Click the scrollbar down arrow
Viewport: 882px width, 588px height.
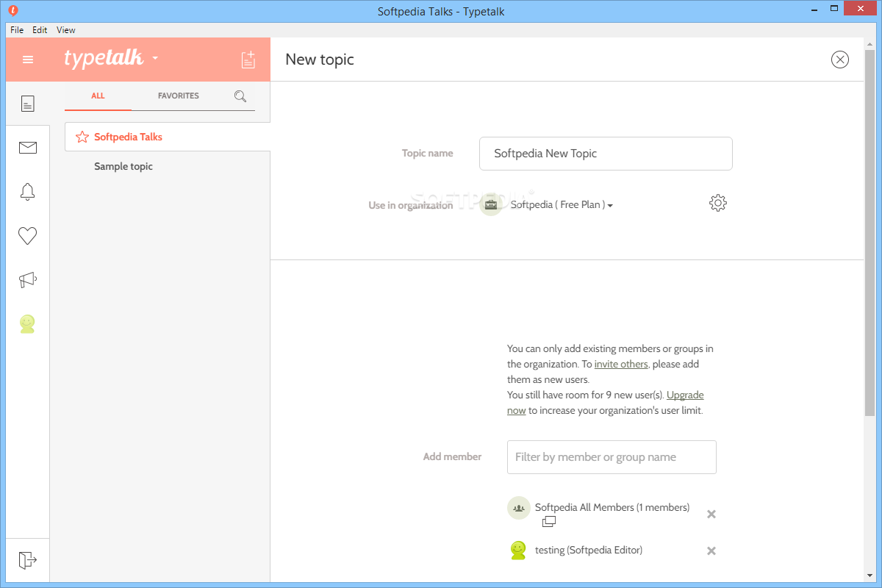coord(870,576)
